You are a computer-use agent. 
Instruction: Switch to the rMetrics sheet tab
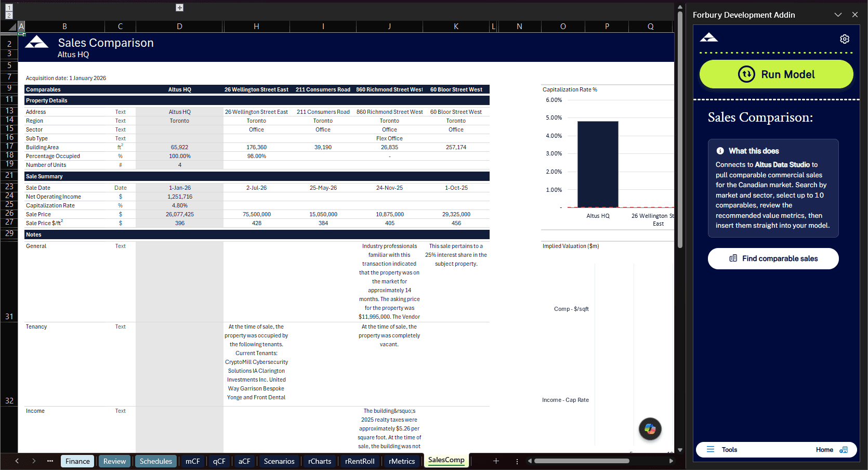point(402,461)
